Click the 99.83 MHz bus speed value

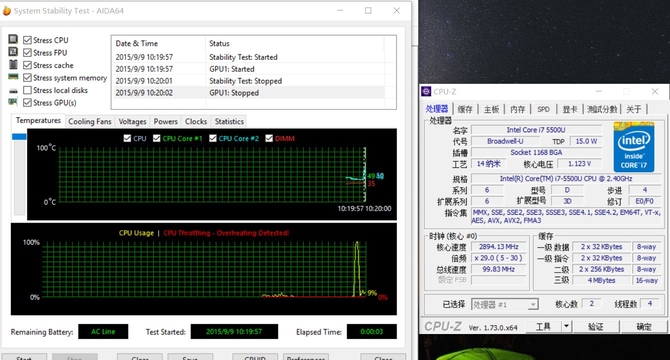[x=499, y=269]
